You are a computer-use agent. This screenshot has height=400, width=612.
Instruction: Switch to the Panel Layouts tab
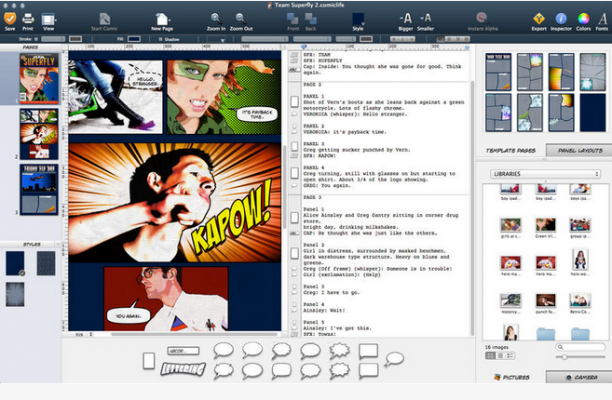[x=580, y=150]
